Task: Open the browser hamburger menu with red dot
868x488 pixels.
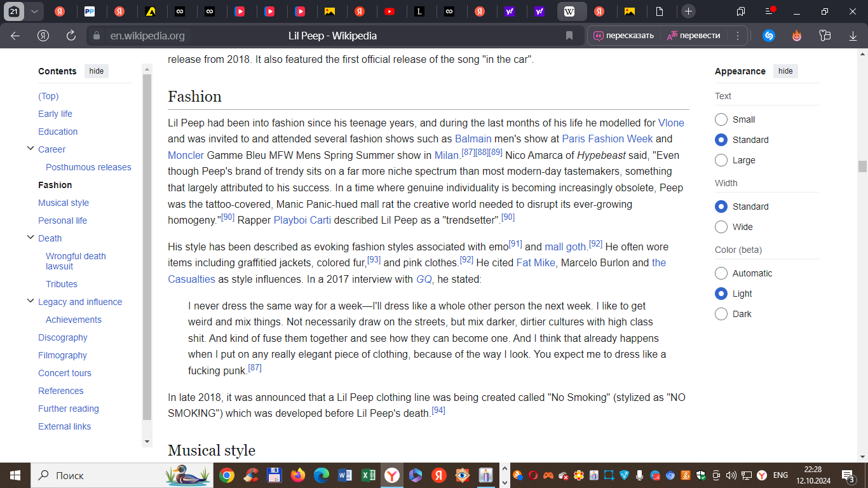Action: tap(769, 11)
